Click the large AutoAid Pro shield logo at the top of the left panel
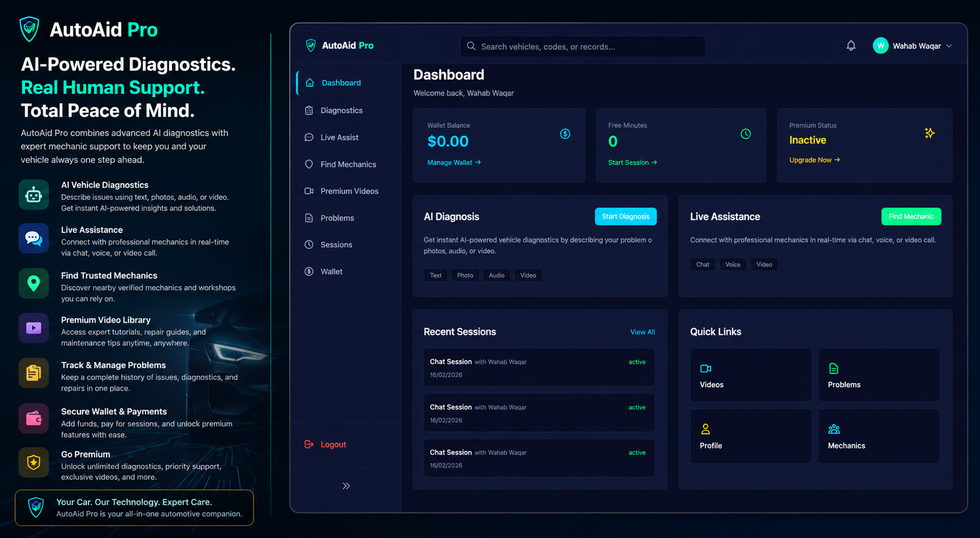The height and width of the screenshot is (538, 980). (x=29, y=29)
